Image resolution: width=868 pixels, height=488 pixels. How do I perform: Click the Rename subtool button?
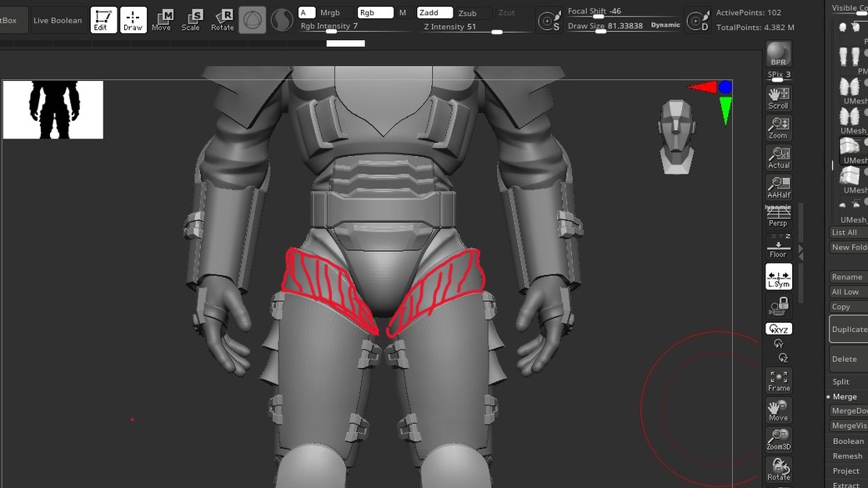[848, 277]
